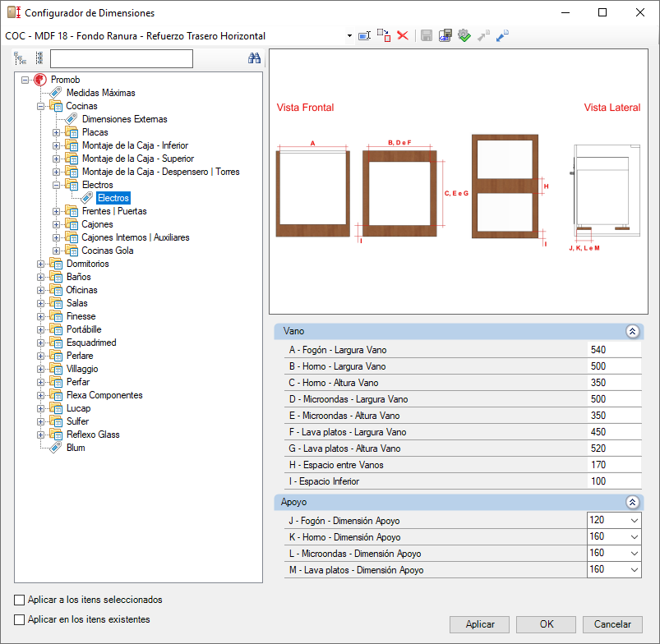Screen dimensions: 660x644
Task: Click the Aplicar button
Action: [x=479, y=624]
